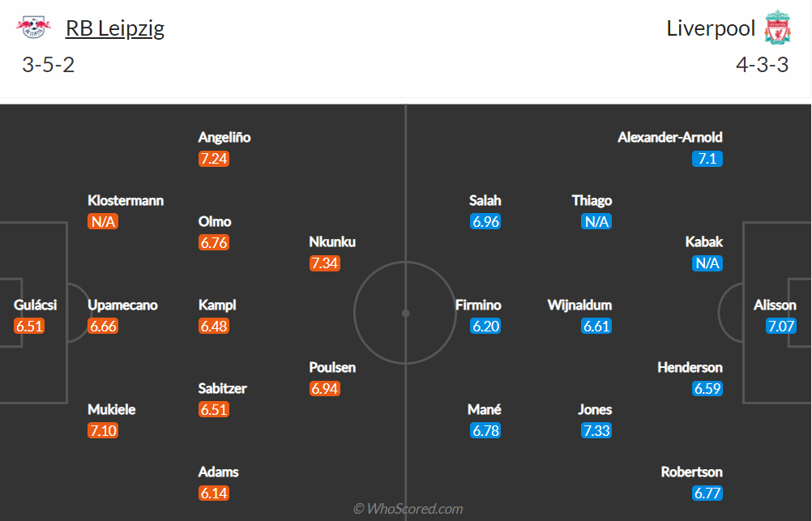Open the RB Leipzig team link
812x521 pixels.
coord(115,28)
